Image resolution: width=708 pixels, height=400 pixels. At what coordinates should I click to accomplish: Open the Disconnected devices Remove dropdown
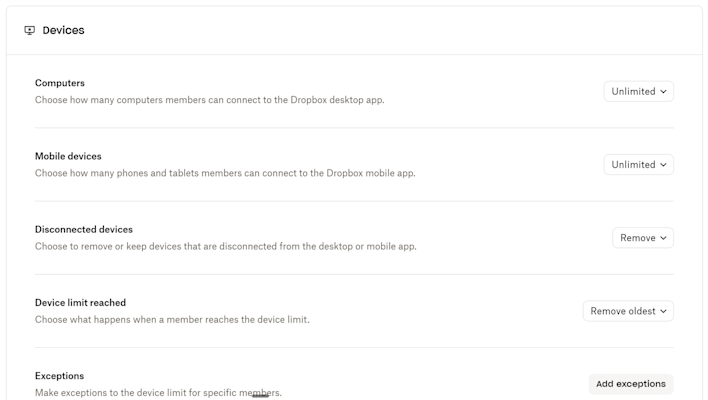(x=643, y=238)
